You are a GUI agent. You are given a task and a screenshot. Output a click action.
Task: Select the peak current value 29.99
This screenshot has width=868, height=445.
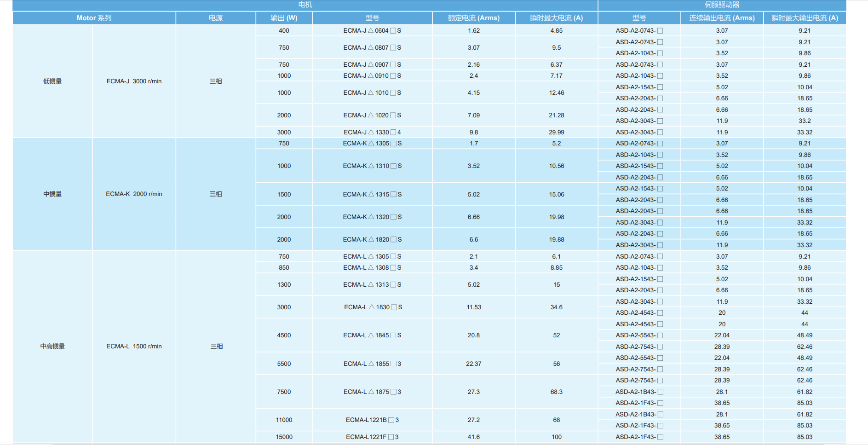pos(556,133)
